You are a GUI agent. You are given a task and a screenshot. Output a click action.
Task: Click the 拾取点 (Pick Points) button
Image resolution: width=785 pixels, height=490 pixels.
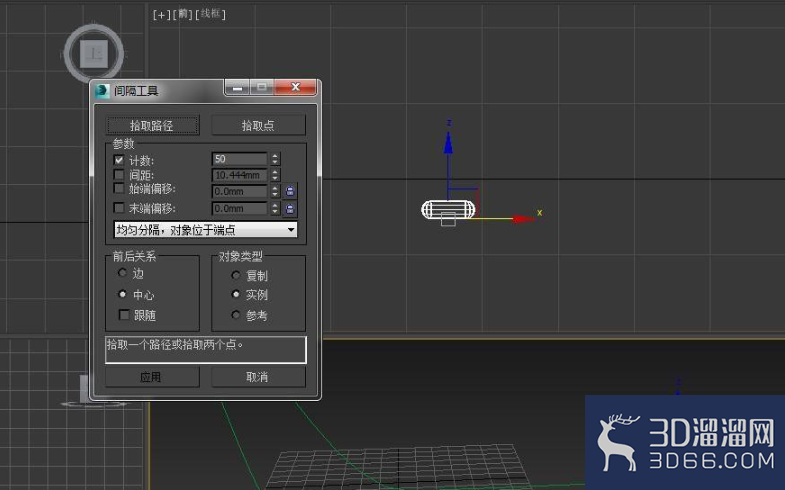tap(258, 125)
